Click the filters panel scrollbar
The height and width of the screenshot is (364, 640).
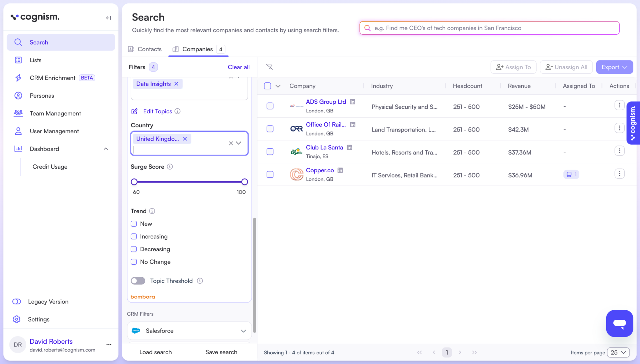254,275
